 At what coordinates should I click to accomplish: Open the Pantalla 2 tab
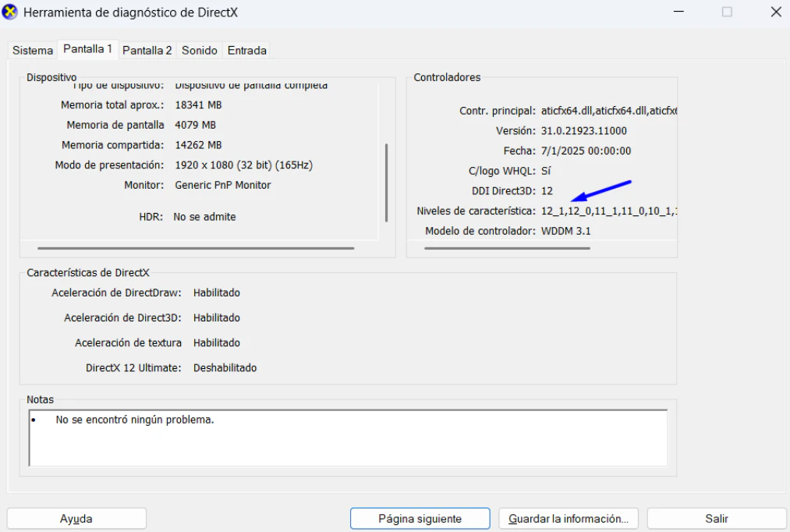coord(147,50)
